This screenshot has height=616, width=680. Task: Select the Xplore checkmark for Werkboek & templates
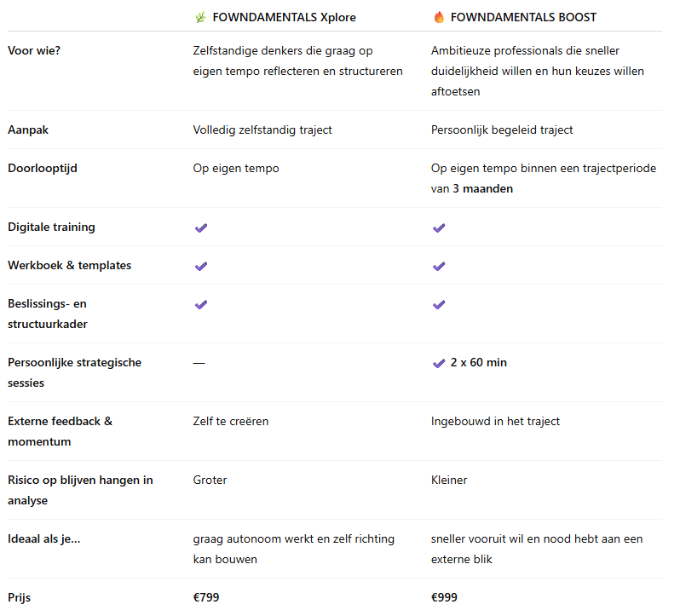pyautogui.click(x=201, y=266)
